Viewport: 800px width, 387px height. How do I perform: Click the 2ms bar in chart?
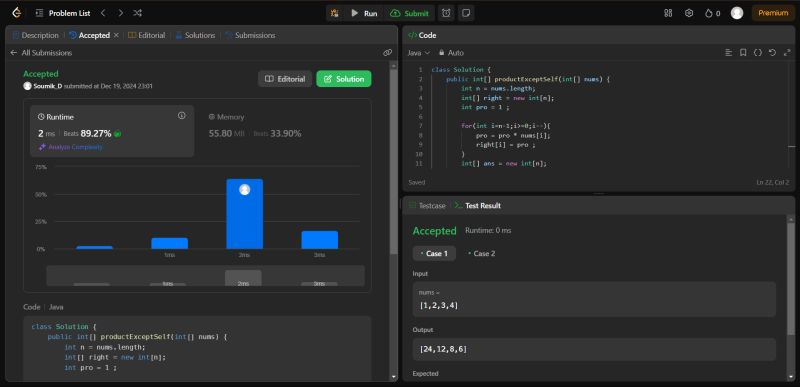coord(244,214)
